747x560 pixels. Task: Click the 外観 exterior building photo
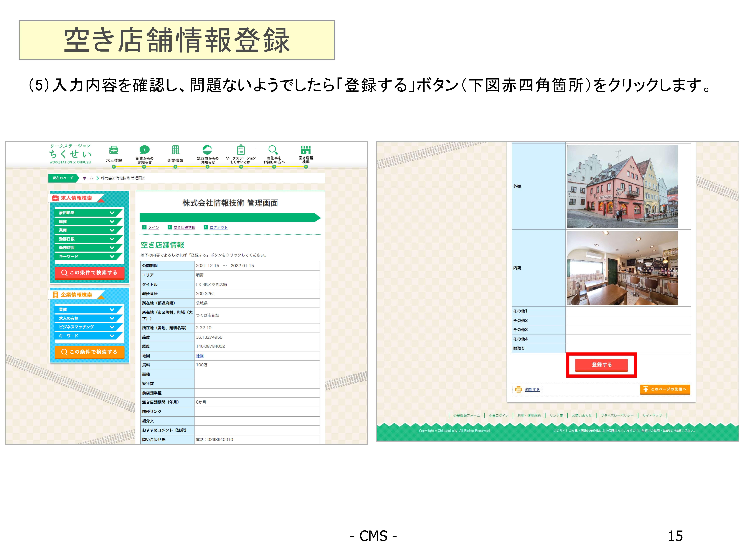622,186
